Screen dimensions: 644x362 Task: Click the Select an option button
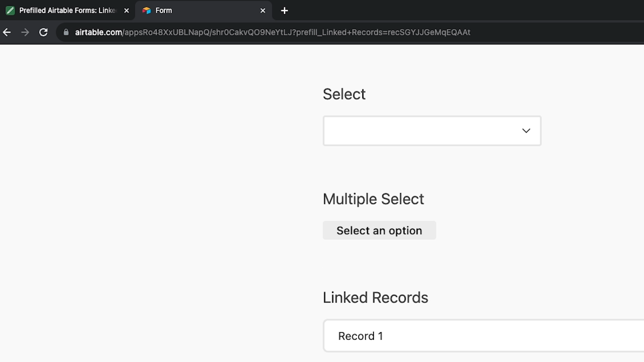click(379, 230)
